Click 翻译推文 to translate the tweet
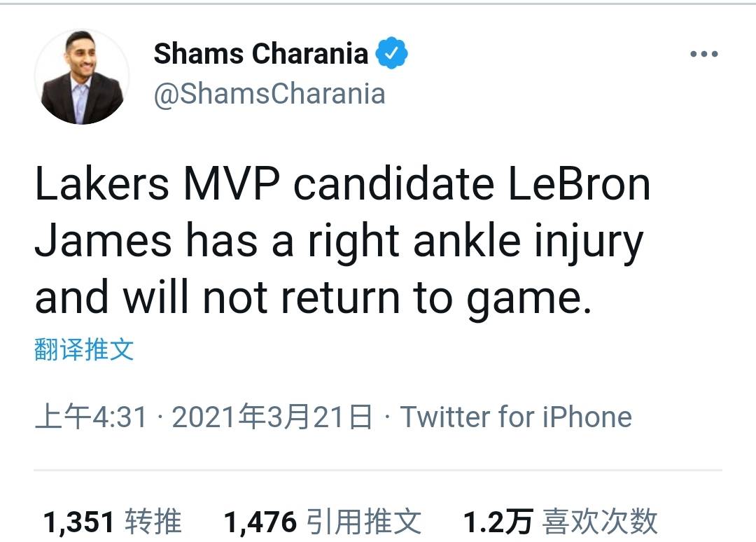Screen dimensions: 756x542 tap(84, 349)
